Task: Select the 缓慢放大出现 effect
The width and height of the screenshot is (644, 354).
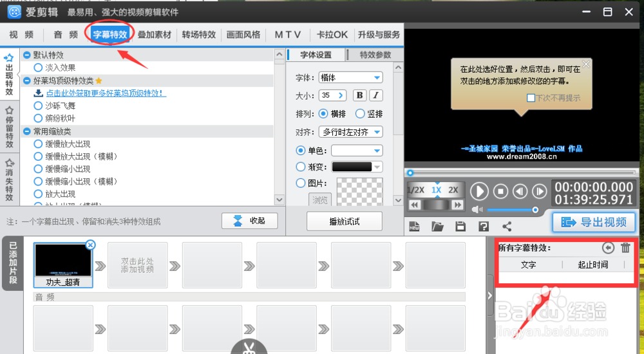Action: pos(38,144)
